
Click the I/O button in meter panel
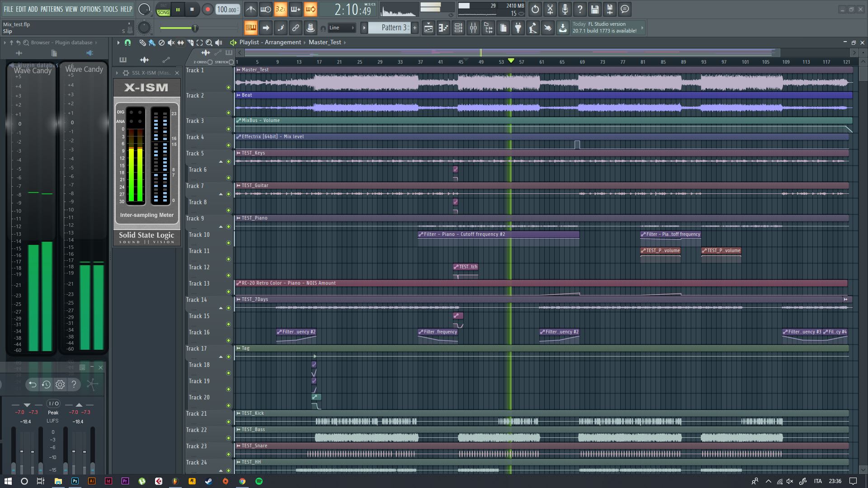[53, 404]
